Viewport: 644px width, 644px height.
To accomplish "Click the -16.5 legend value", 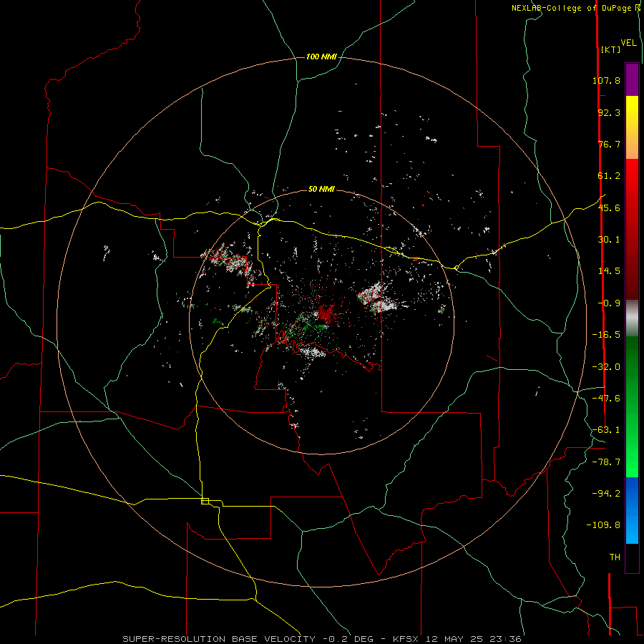I will [x=606, y=335].
